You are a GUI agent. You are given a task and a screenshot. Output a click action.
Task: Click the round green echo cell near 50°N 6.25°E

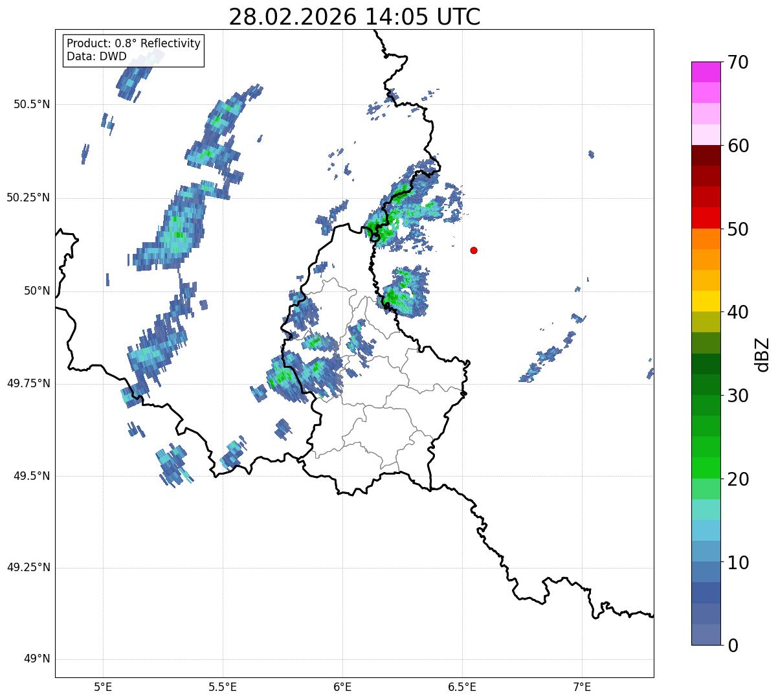click(x=403, y=291)
